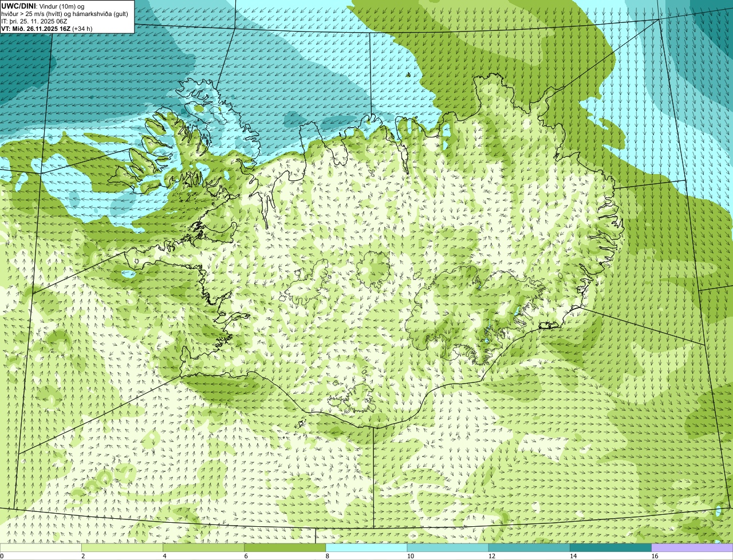Click the "UWC/DINI: Vindur (10m) og" title line
Image resolution: width=733 pixels, height=560 pixels.
click(x=43, y=6)
